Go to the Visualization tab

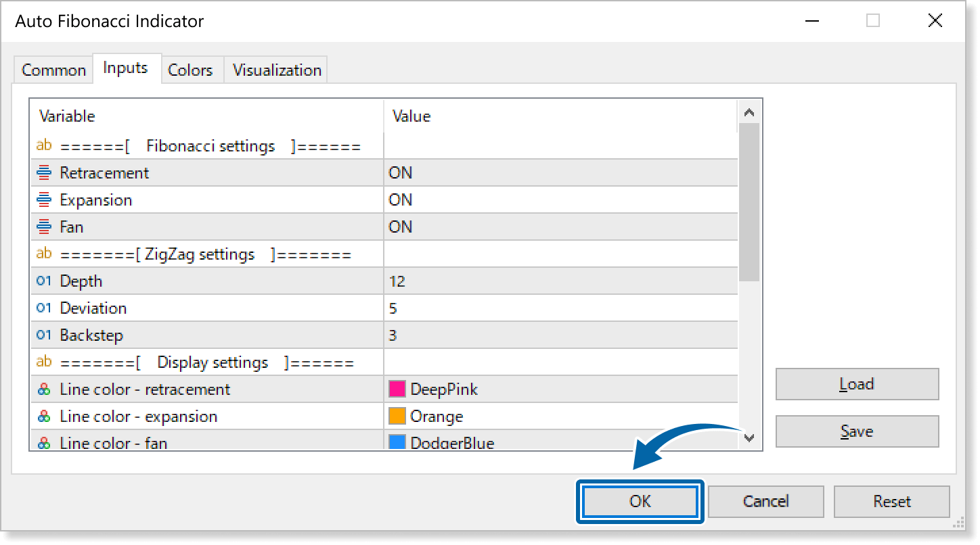pos(277,70)
